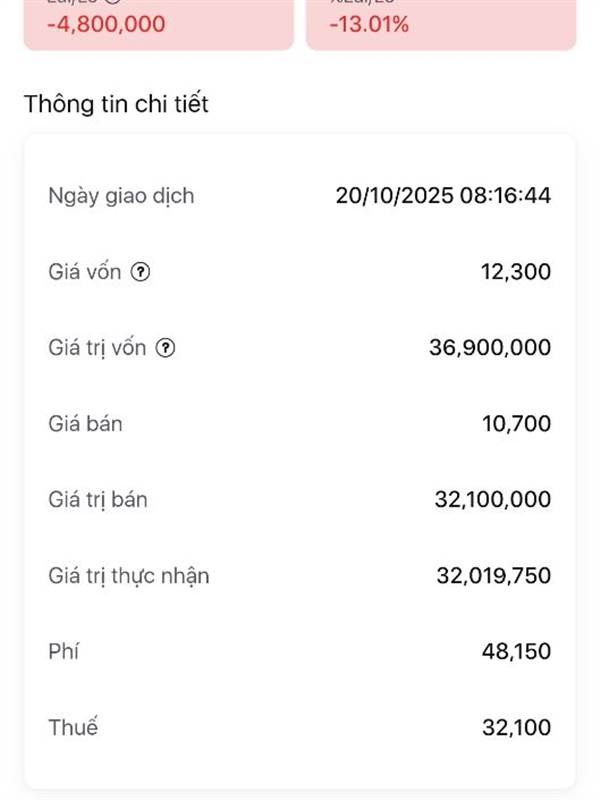Click the Giá trị vốn label
Screen dimensions: 600x800
pos(97,348)
